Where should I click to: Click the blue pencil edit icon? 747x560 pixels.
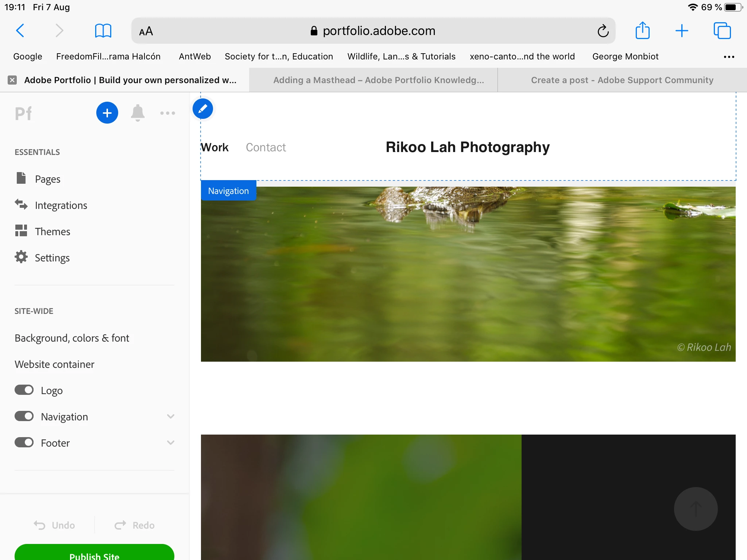[203, 109]
